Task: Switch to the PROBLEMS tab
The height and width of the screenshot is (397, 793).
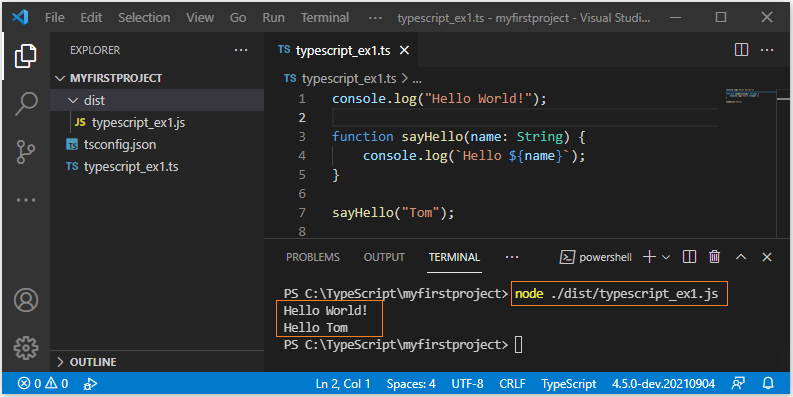Action: (x=313, y=257)
